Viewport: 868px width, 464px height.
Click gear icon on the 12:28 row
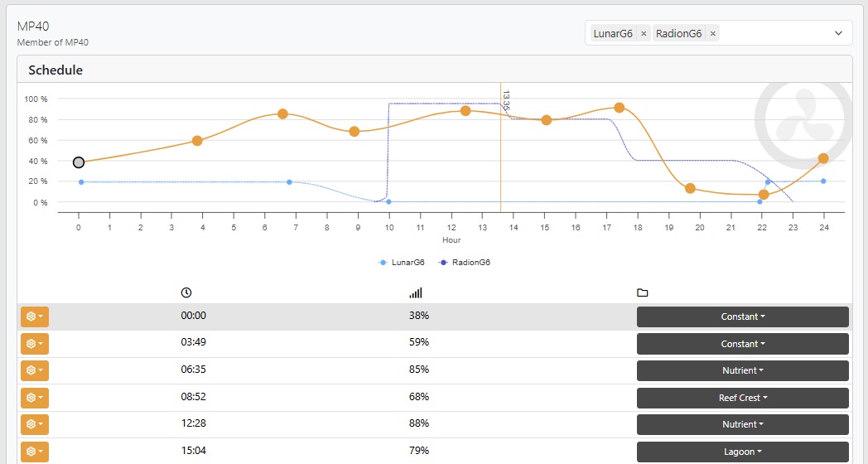click(x=34, y=424)
